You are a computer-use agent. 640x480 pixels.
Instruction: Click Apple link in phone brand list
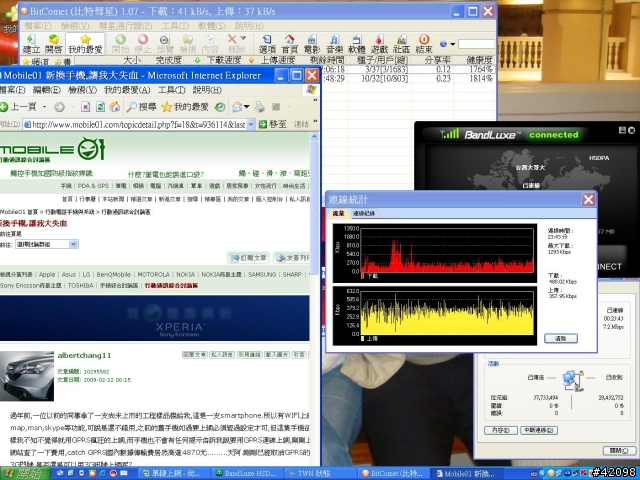click(x=47, y=275)
